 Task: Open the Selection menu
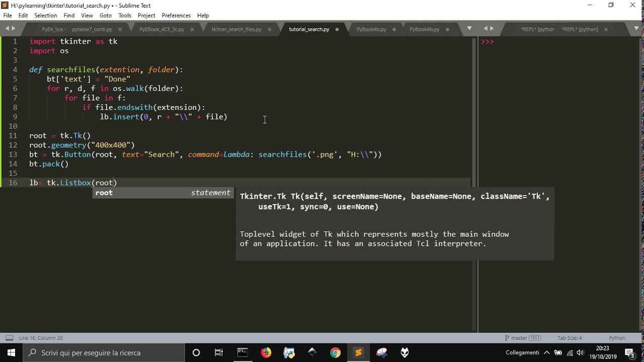coord(46,16)
